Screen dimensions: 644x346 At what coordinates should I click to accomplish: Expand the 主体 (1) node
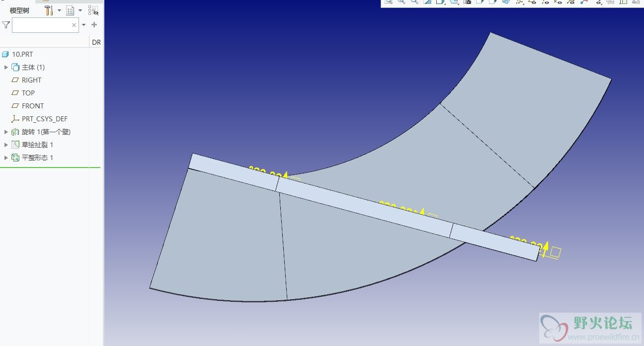pos(6,67)
